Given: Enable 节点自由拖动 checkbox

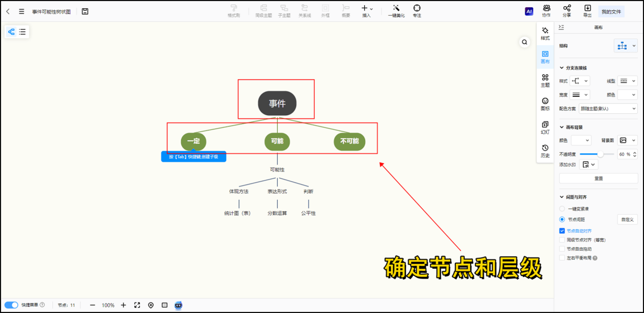Looking at the screenshot, I should pyautogui.click(x=562, y=249).
